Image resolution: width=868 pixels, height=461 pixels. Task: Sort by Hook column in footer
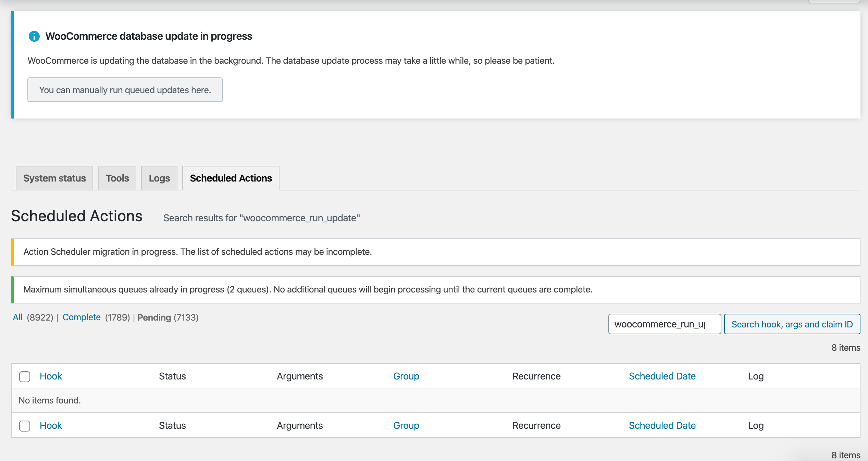(x=51, y=425)
